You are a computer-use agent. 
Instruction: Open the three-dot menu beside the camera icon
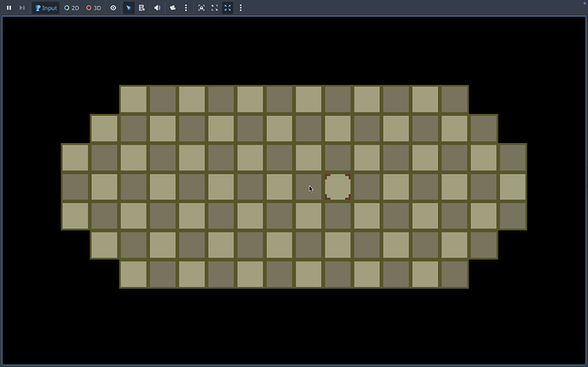click(x=185, y=8)
